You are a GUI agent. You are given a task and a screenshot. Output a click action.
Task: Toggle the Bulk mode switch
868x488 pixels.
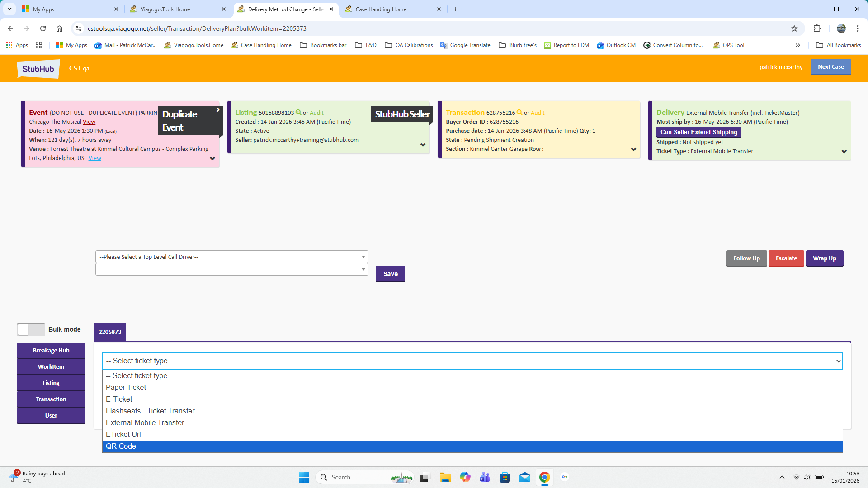pos(31,329)
